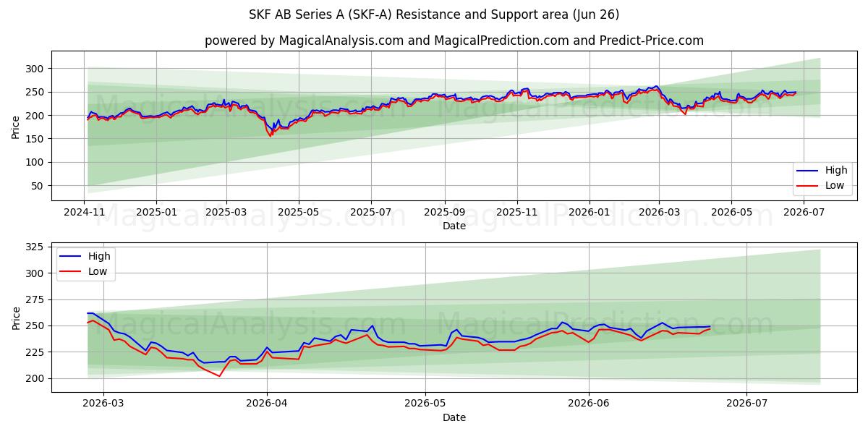This screenshot has width=868, height=434.
Task: Click the bottom chart x-axis label '2026-07'
Action: pos(746,404)
